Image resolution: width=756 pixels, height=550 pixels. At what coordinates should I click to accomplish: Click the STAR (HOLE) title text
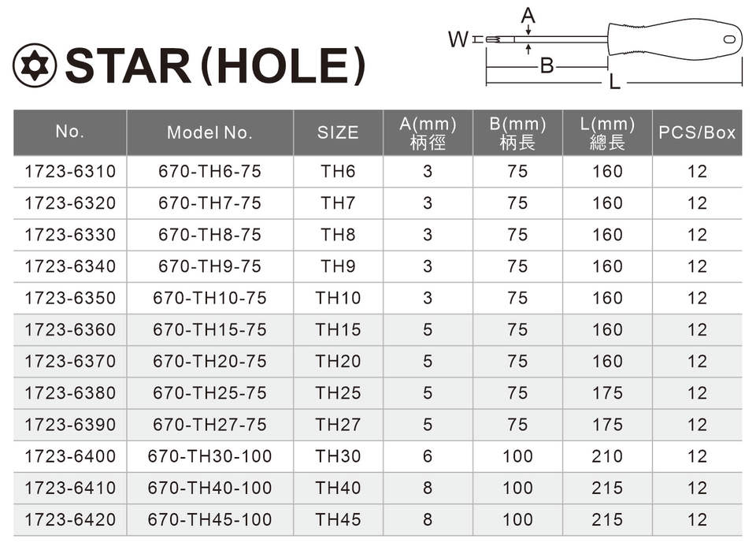[214, 67]
